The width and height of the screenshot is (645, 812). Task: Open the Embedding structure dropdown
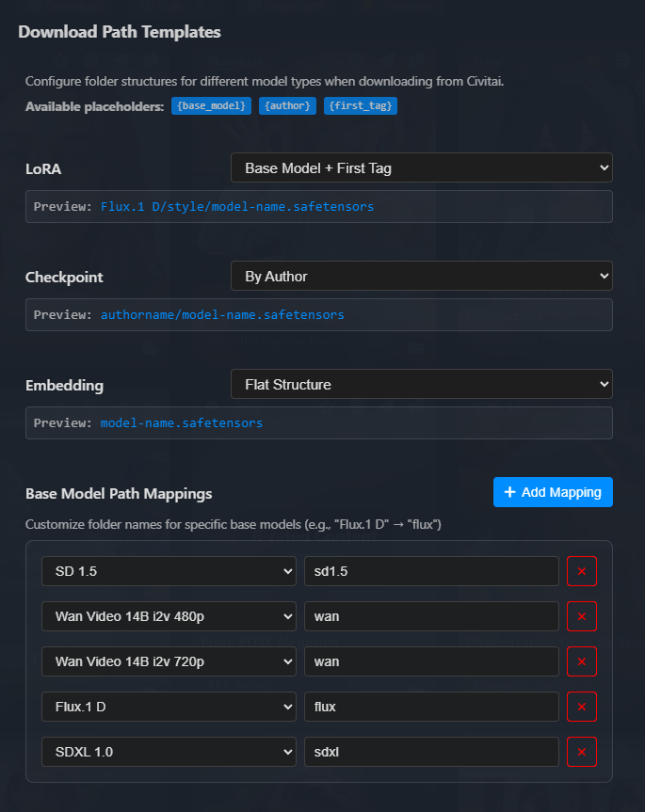click(x=421, y=384)
